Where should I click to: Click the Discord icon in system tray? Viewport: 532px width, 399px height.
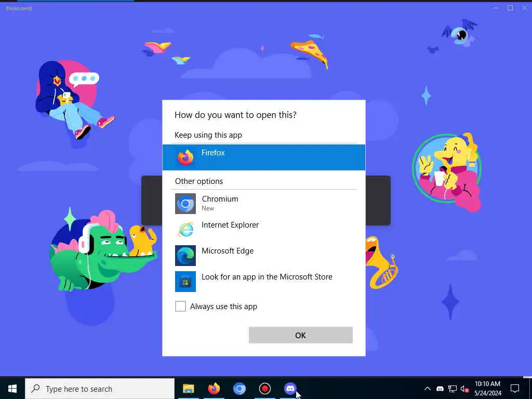tap(440, 389)
